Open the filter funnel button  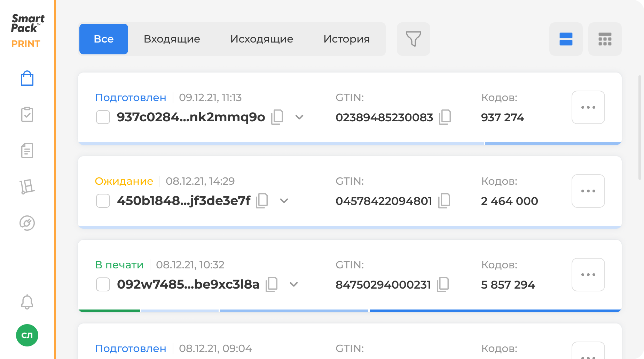[414, 39]
